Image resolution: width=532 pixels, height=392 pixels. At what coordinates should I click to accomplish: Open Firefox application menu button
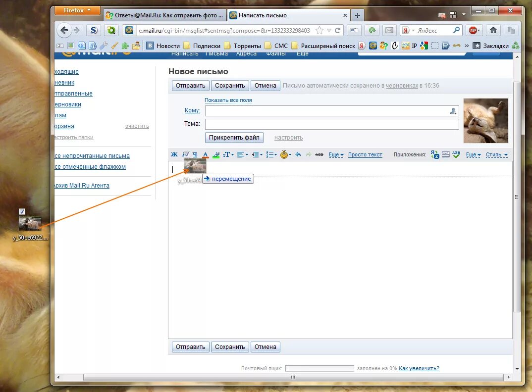[x=77, y=10]
